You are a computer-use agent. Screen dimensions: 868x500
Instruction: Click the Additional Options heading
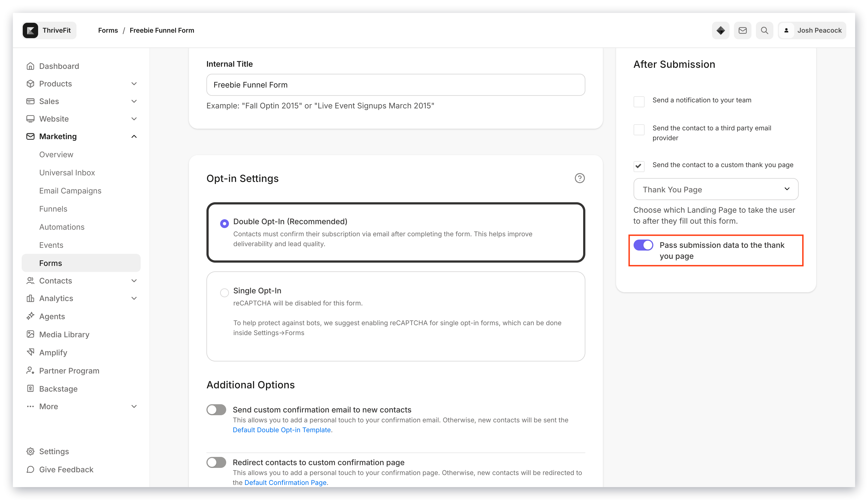[x=250, y=385]
